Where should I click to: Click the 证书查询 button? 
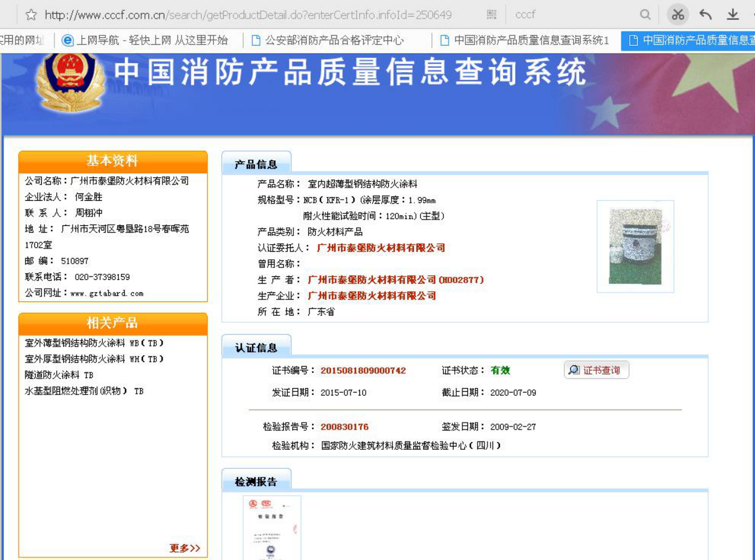(596, 370)
